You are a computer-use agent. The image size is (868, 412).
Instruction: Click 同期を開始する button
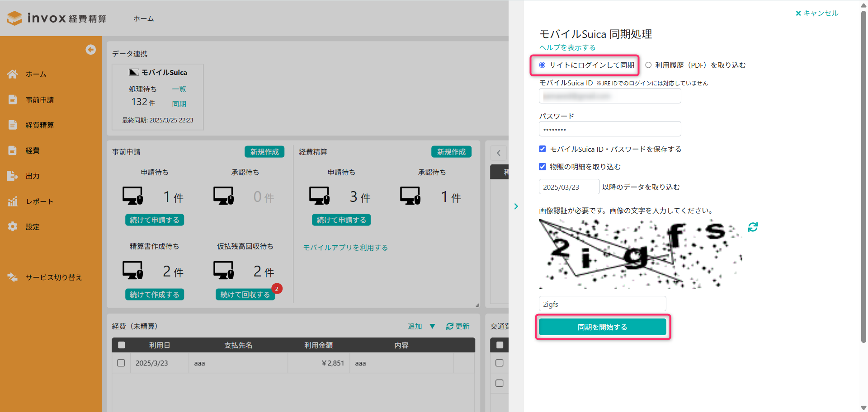pyautogui.click(x=603, y=327)
